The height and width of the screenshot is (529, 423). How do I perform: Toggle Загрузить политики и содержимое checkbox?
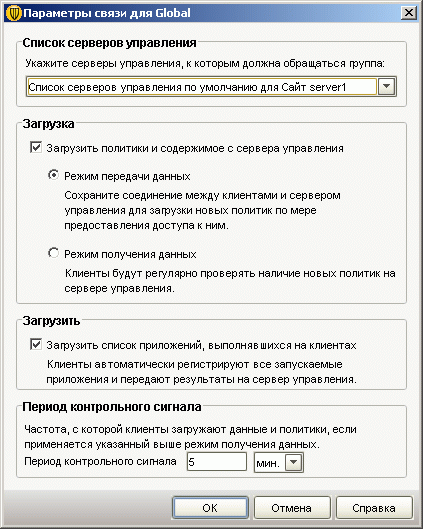click(x=36, y=148)
